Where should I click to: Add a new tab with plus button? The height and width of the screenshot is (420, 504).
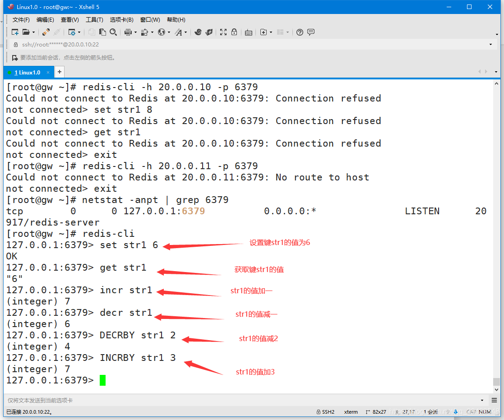(60, 72)
